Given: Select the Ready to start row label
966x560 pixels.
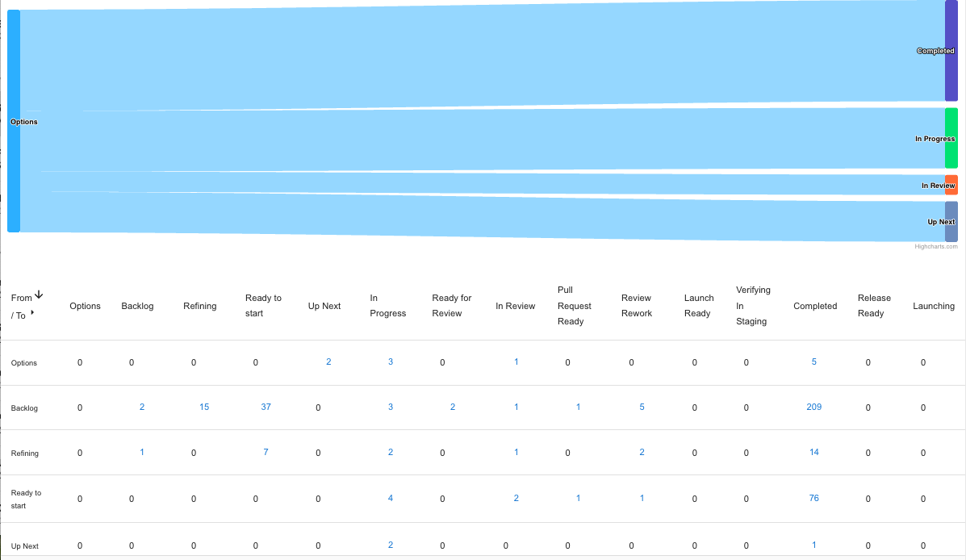Looking at the screenshot, I should (x=26, y=498).
